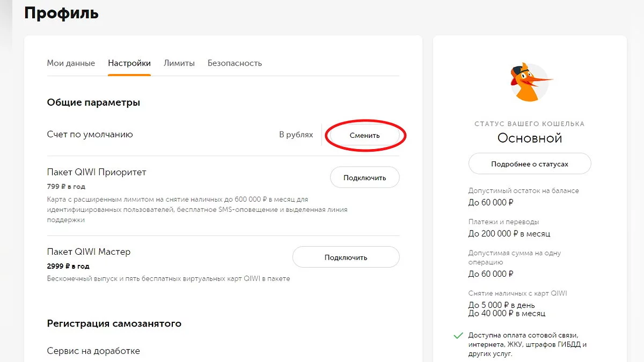Click the green checkmark next to available services
The height and width of the screenshot is (362, 644).
(458, 336)
